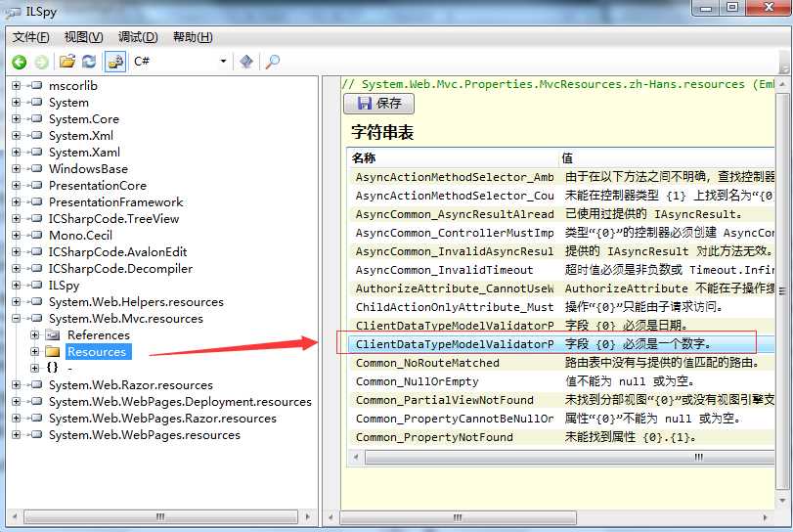Click the mscorlib assembly icon
The image size is (793, 532).
35,85
